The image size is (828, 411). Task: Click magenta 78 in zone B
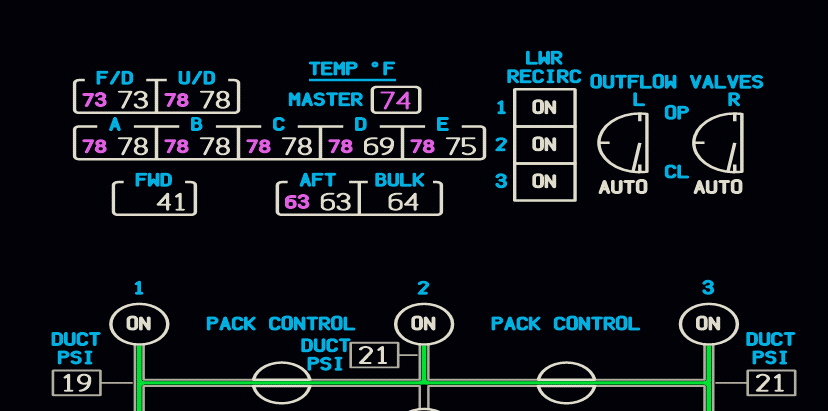click(x=177, y=146)
